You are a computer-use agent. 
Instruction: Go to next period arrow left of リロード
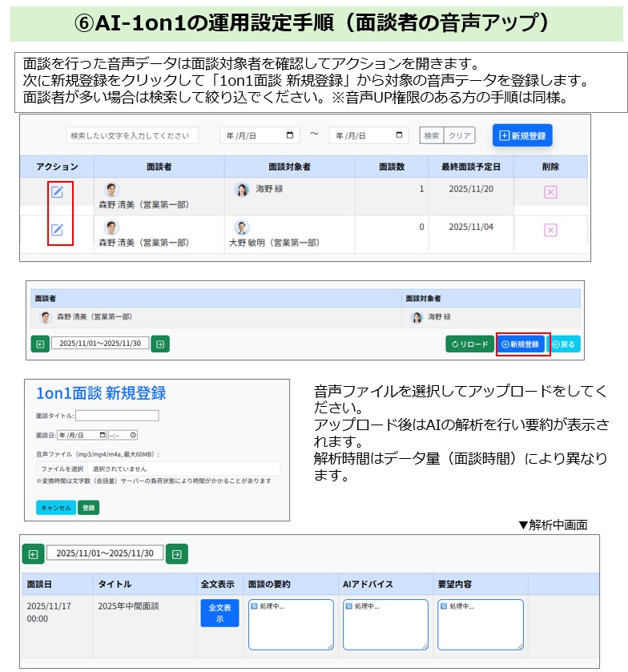click(160, 344)
